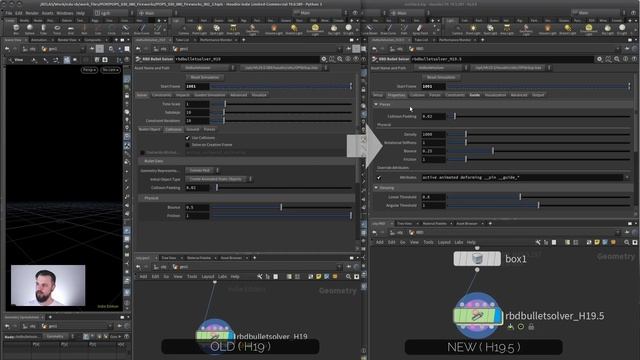Open Performance Monitor tab in left window

coord(216,40)
